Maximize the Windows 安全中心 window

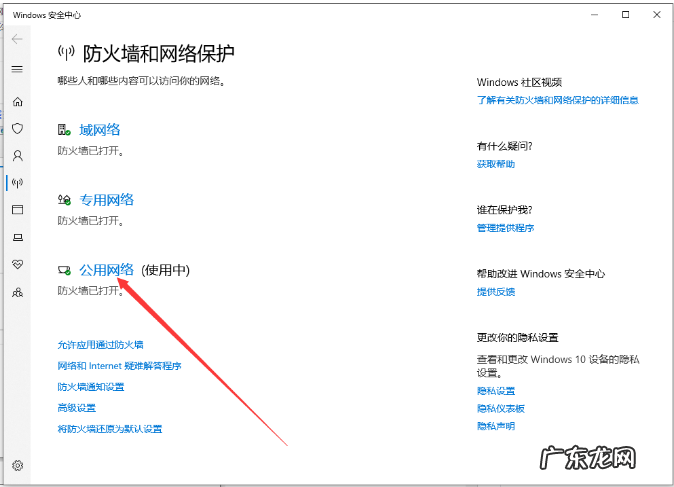pyautogui.click(x=625, y=15)
